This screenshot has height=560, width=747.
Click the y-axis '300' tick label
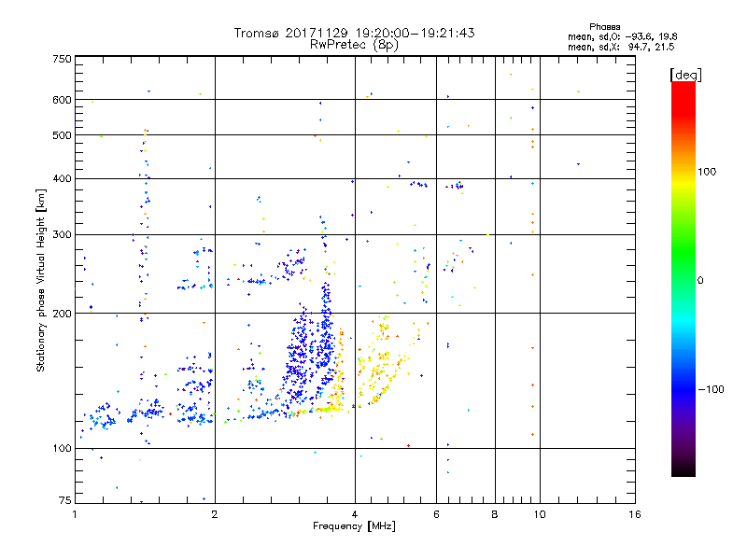62,234
